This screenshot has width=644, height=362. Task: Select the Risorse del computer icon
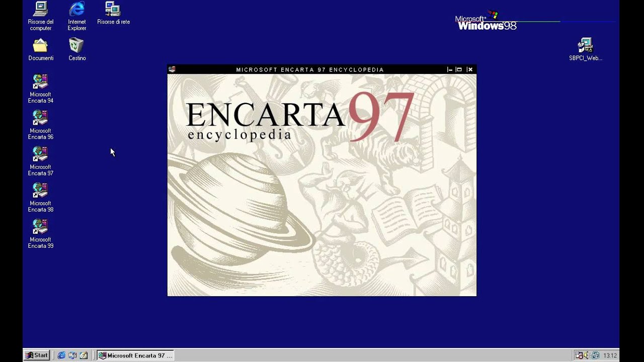[40, 16]
